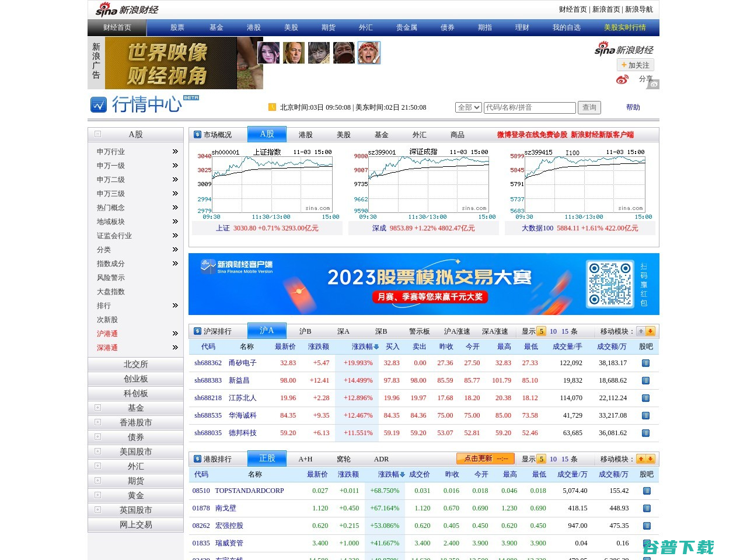The image size is (747, 560).
Task: Open the 沪港通 sidebar link
Action: pyautogui.click(x=107, y=334)
